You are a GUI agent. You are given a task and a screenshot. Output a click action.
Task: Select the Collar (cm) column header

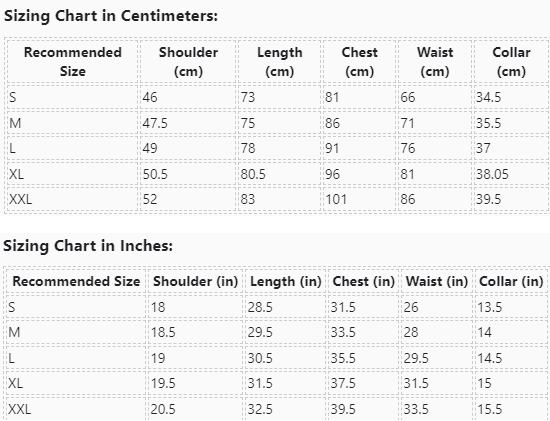(511, 62)
